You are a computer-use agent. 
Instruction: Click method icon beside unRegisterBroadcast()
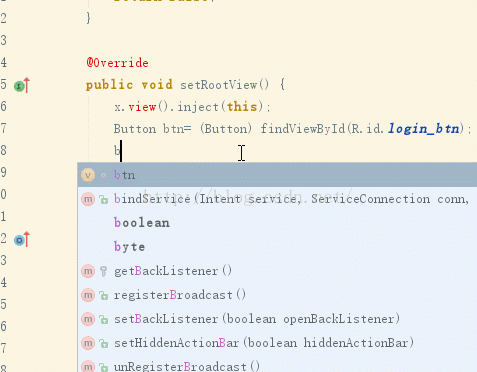(x=88, y=366)
